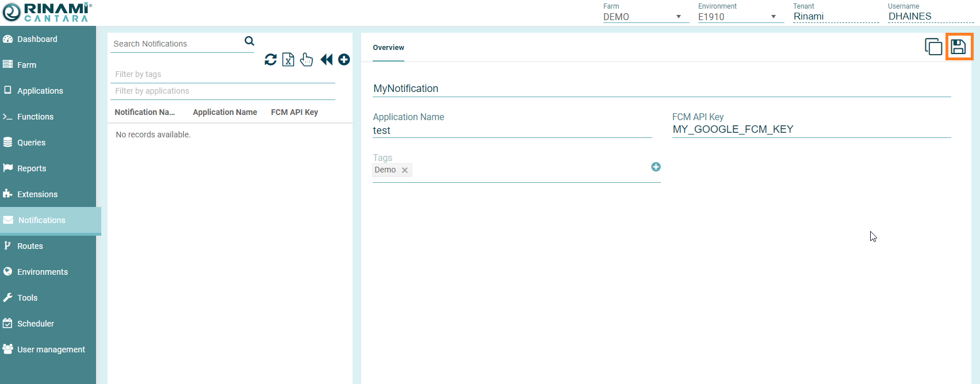Add a tag using the plus icon
The height and width of the screenshot is (384, 980).
point(656,167)
